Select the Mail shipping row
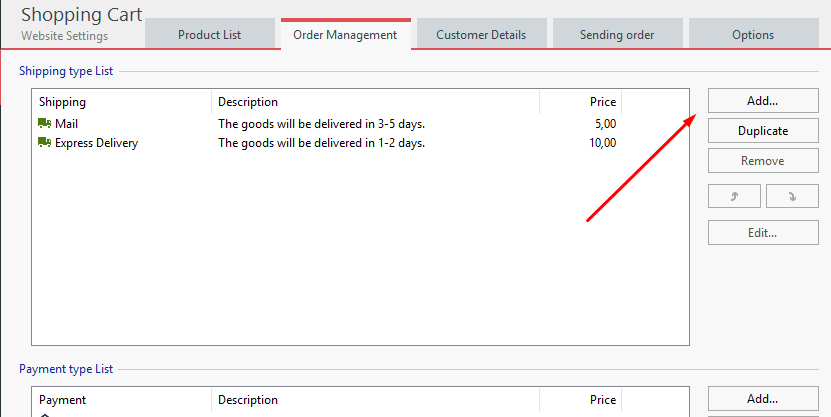The height and width of the screenshot is (417, 831). [x=67, y=124]
